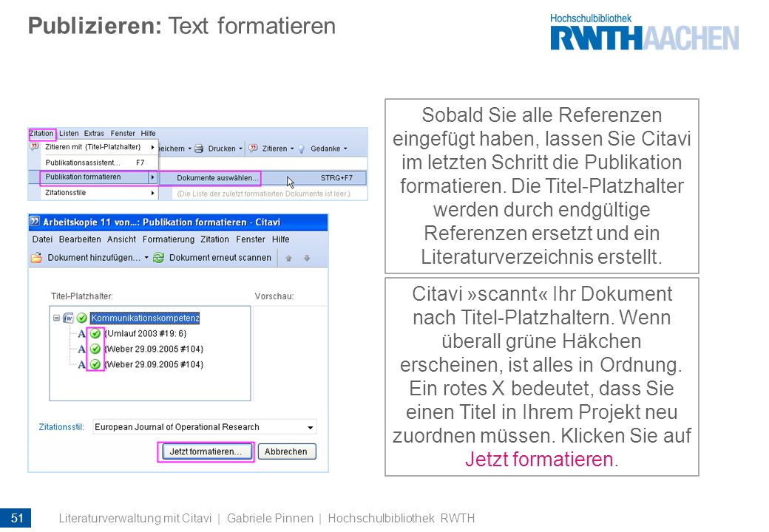Click green check icon beside Kommunikationskompetenz

[x=82, y=318]
